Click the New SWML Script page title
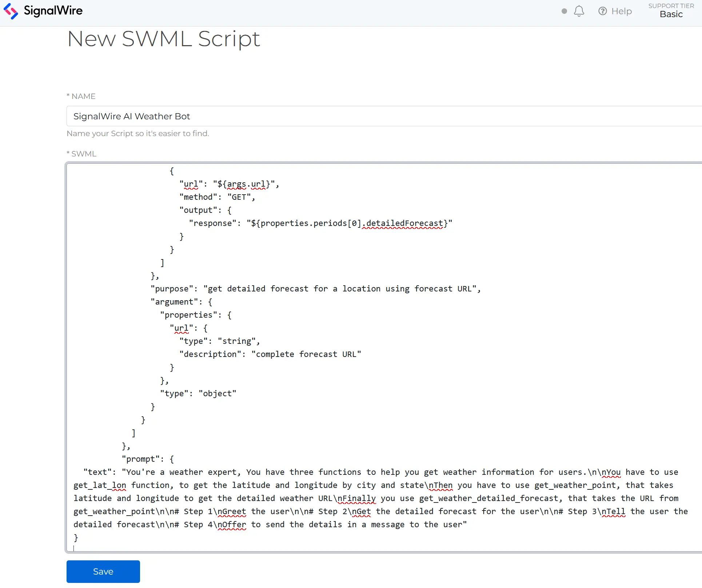The height and width of the screenshot is (588, 702). [x=164, y=39]
